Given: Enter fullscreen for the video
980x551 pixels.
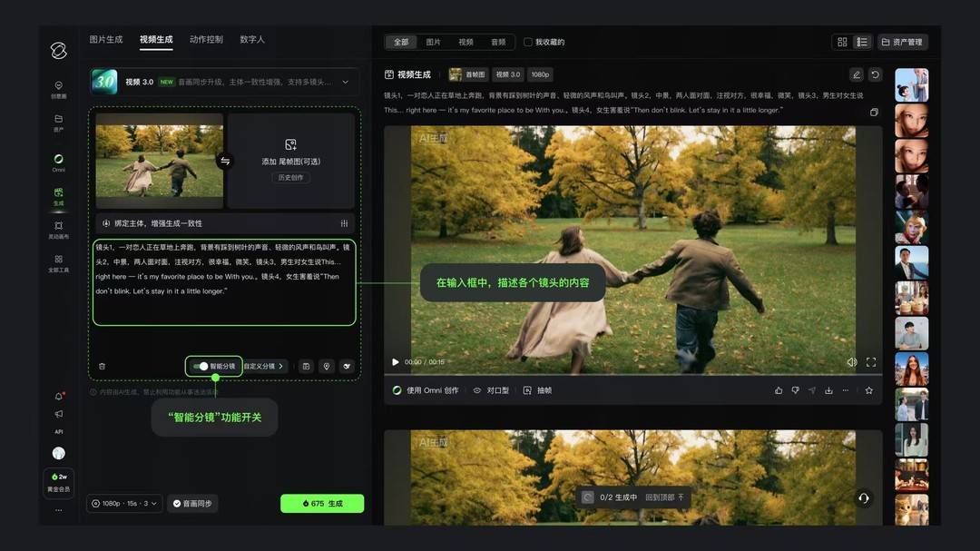Looking at the screenshot, I should point(871,362).
